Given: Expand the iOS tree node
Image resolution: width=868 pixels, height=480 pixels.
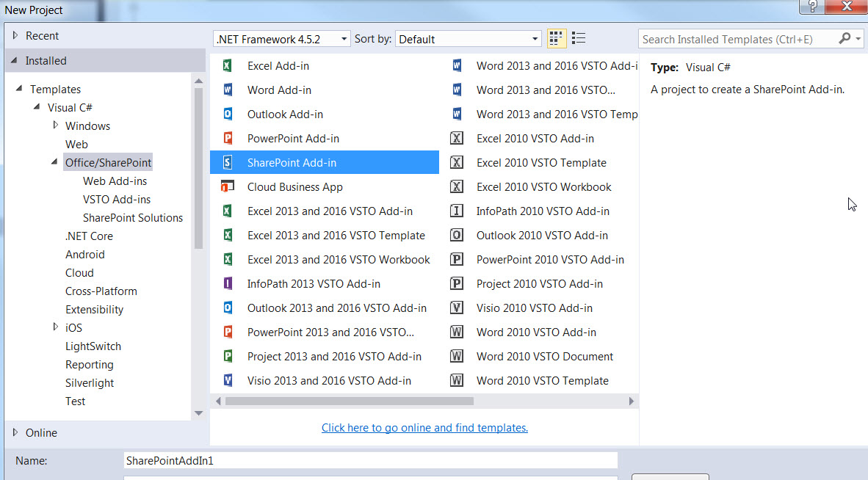Looking at the screenshot, I should (x=55, y=327).
